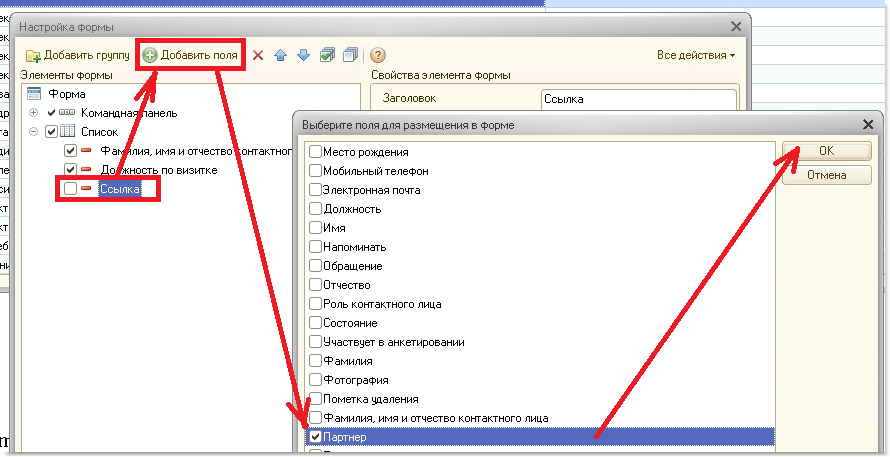Enable the Мобильный телефон checkbox
890x457 pixels.
(x=316, y=171)
